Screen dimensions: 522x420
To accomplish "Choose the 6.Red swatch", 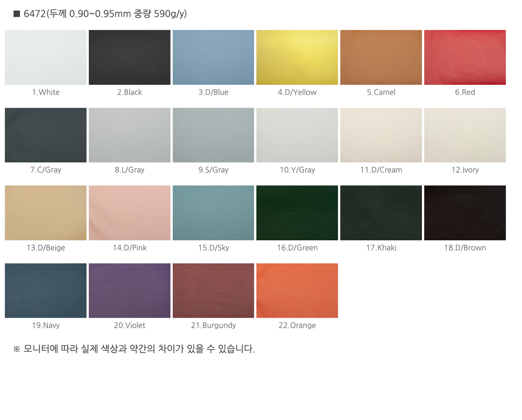I will click(x=465, y=57).
